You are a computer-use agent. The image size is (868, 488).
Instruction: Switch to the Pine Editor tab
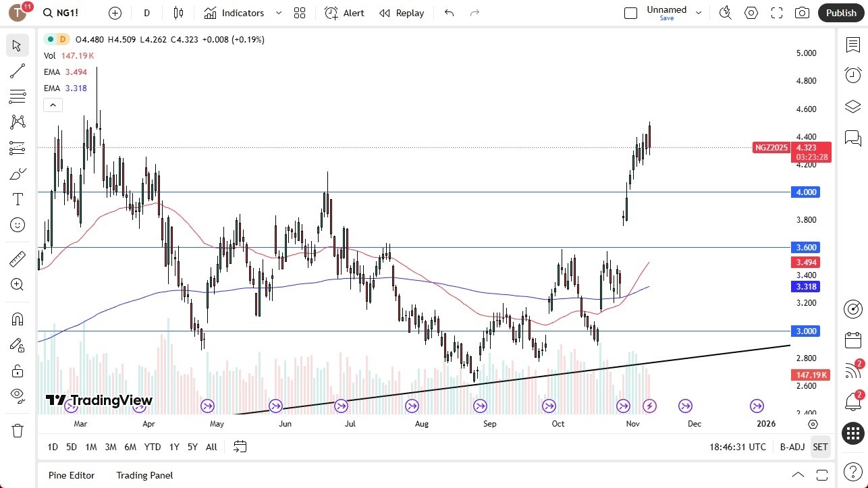pyautogui.click(x=71, y=475)
